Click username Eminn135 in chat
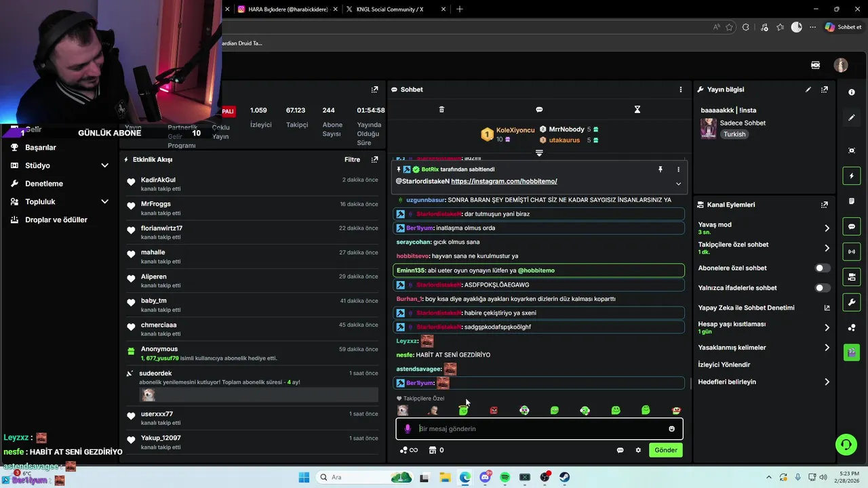The width and height of the screenshot is (868, 488). pos(411,270)
